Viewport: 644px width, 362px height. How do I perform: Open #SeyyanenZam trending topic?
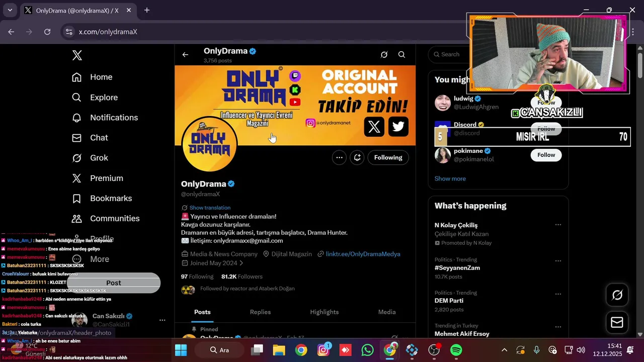457,268
